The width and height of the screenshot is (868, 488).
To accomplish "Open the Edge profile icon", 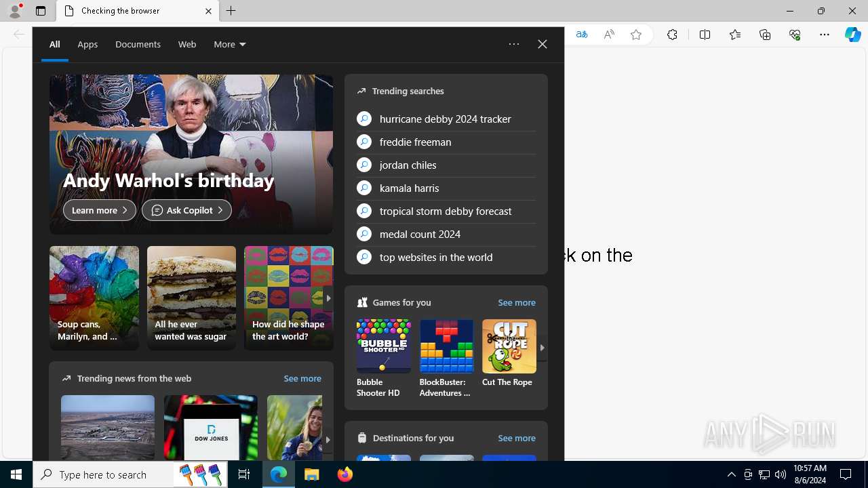I will click(15, 11).
